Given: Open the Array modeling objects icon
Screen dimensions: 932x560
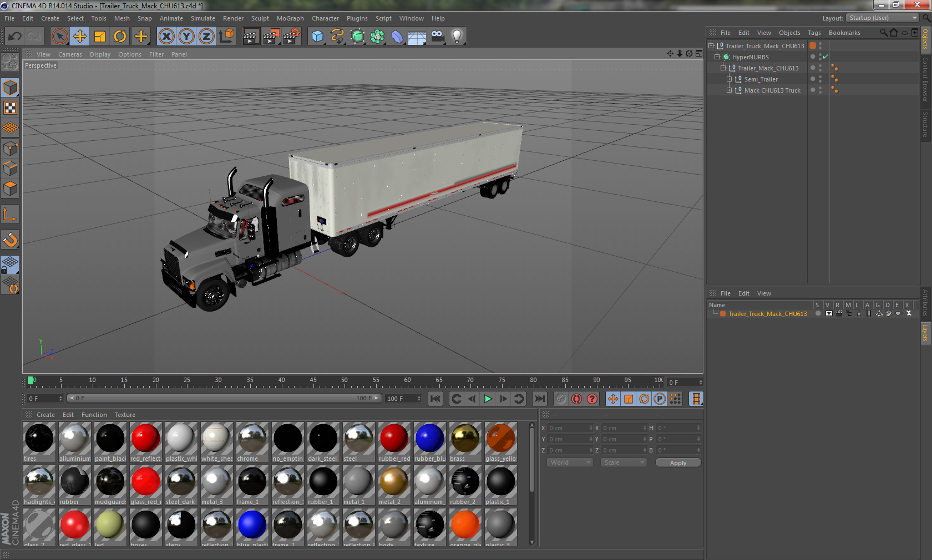Looking at the screenshot, I should tap(377, 37).
